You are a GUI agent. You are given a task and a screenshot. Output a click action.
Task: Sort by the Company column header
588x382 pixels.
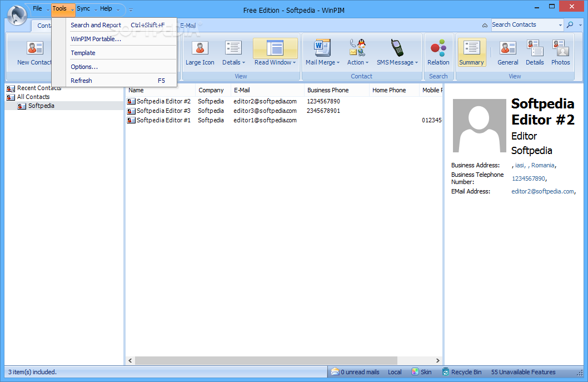(213, 90)
